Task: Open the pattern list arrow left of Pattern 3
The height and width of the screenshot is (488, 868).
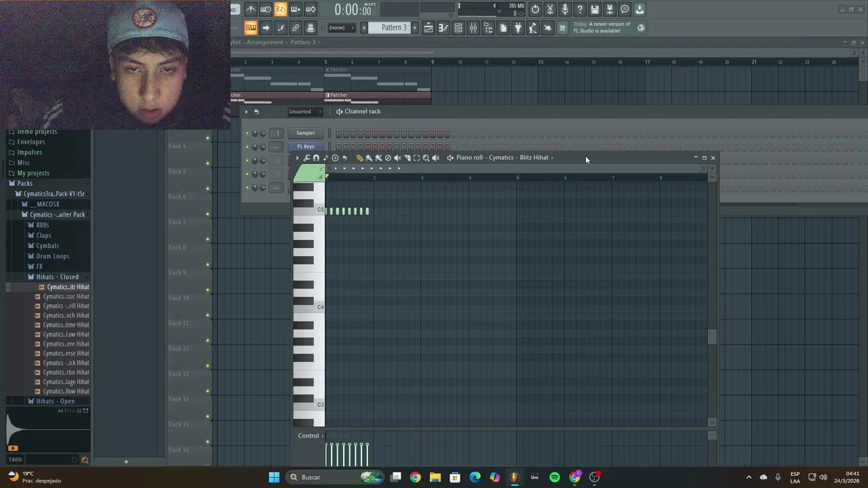Action: pyautogui.click(x=363, y=28)
